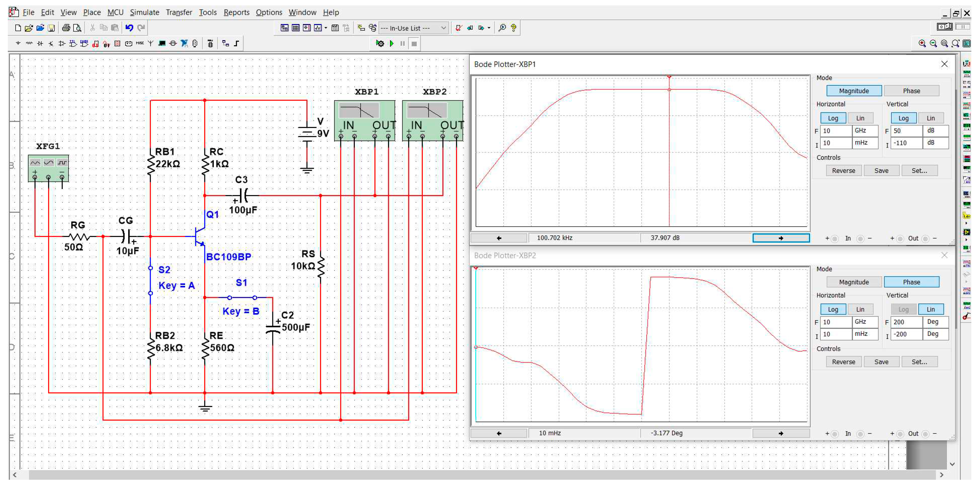Open the Transfer menu

[x=179, y=12]
